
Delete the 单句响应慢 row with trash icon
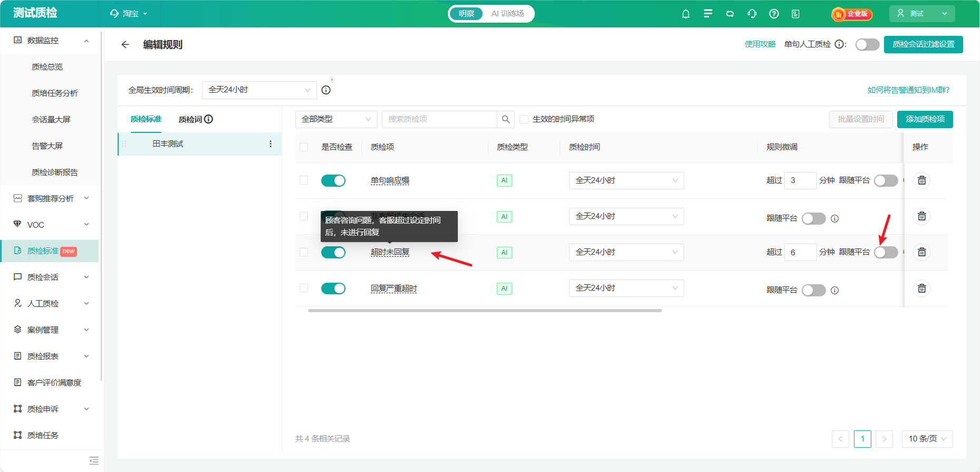921,180
